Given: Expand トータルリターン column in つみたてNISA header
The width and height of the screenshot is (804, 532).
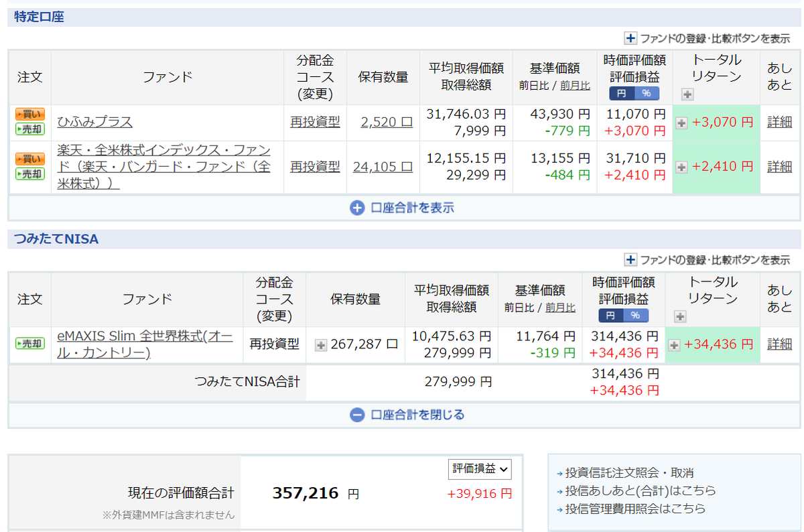Looking at the screenshot, I should 680,317.
